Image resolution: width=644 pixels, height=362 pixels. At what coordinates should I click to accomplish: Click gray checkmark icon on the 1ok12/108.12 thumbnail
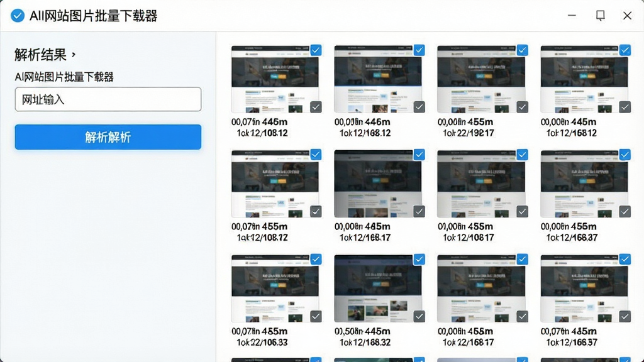click(316, 107)
